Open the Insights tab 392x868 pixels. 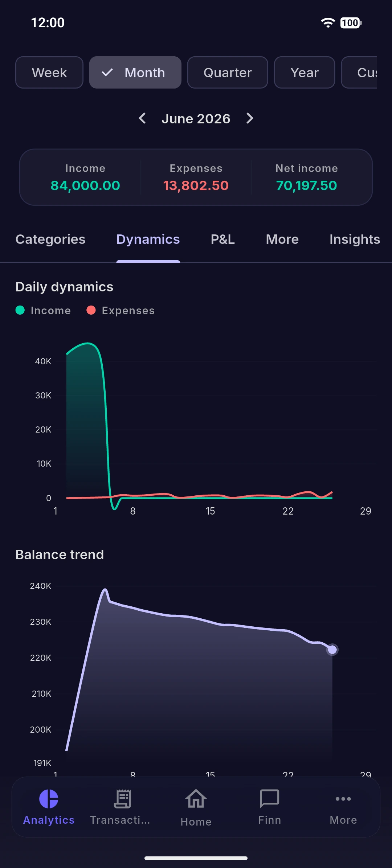click(355, 239)
